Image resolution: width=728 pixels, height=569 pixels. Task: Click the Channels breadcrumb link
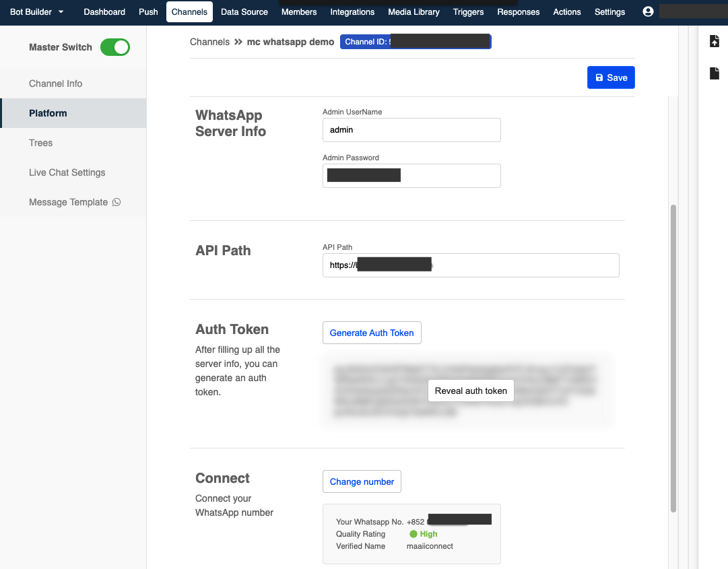coord(209,42)
